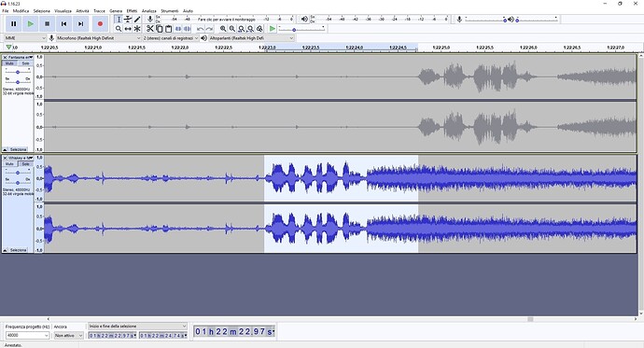
Task: Close the Fantasma track with its X
Action: point(5,58)
